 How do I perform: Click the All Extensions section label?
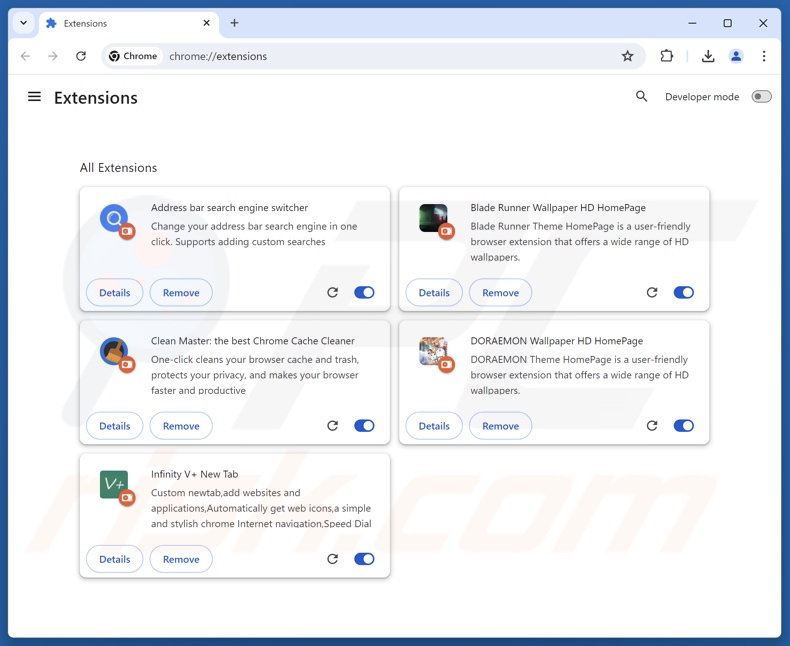[118, 168]
